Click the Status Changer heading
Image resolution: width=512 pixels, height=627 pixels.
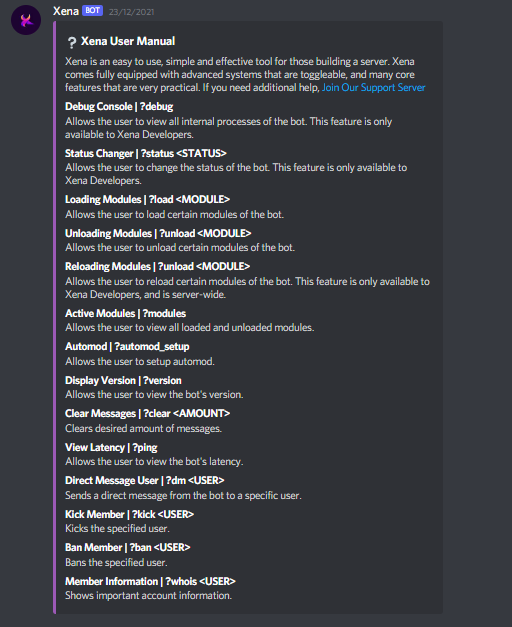tap(146, 153)
